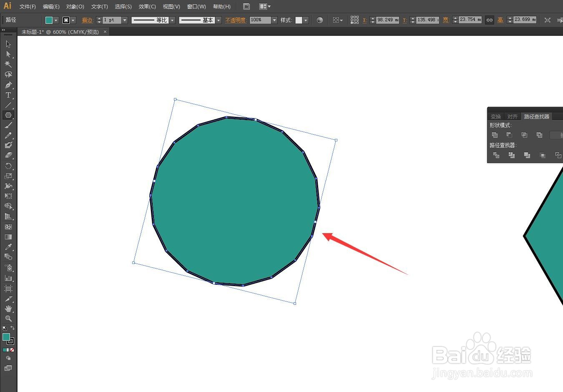563x392 pixels.
Task: Select the Polygon shape tool
Action: pyautogui.click(x=8, y=115)
